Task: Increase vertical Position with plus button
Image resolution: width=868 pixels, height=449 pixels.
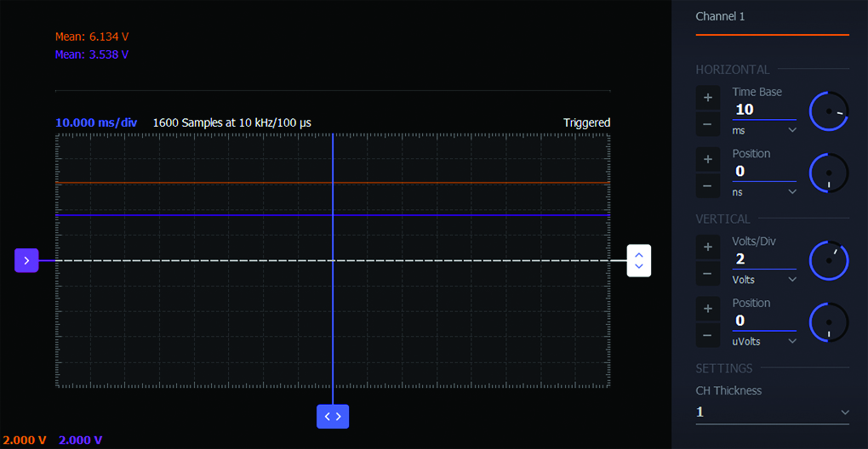Action: coord(707,308)
